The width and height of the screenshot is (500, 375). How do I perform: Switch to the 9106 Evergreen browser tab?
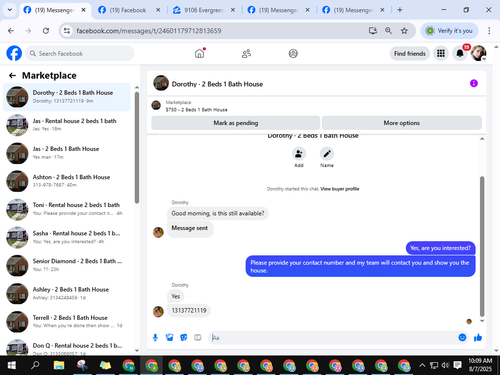coord(203,10)
